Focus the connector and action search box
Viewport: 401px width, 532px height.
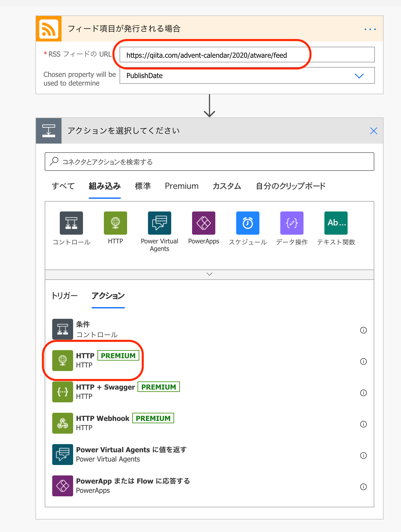(209, 162)
